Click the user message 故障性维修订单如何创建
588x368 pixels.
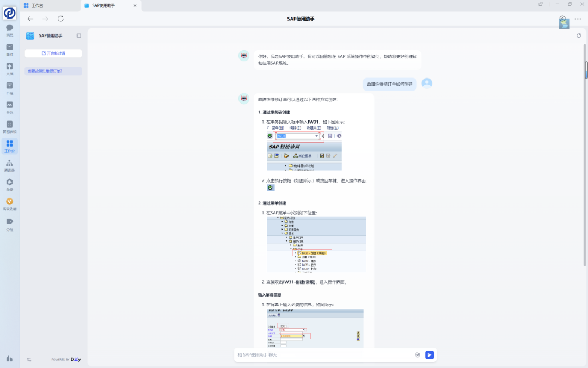(x=390, y=84)
